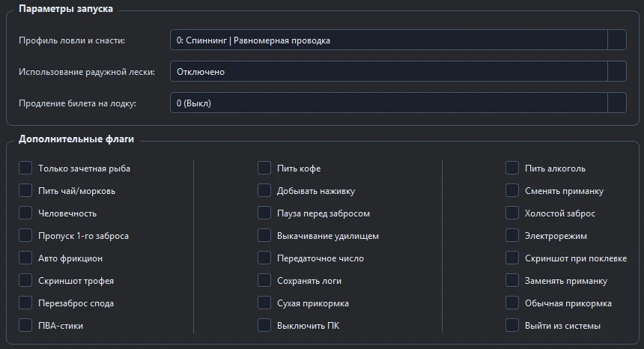Screen dimensions: 644x349
Task: Check the 'Выключить ПК' checkbox
Action: pos(264,325)
